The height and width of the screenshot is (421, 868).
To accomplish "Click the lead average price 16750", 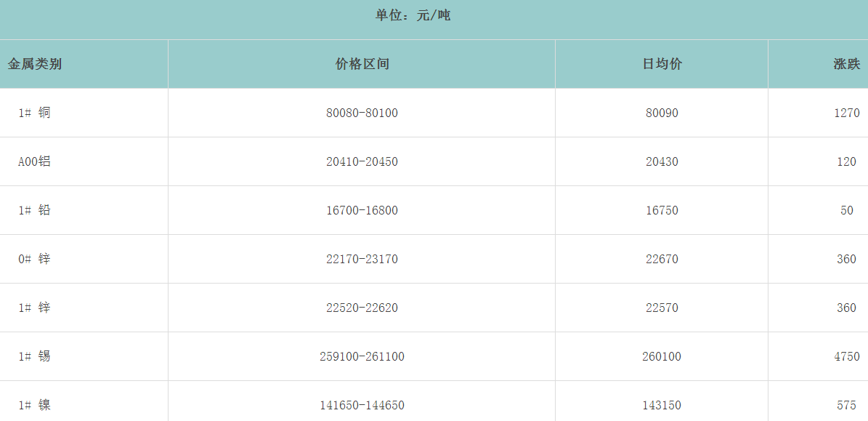I will [662, 210].
